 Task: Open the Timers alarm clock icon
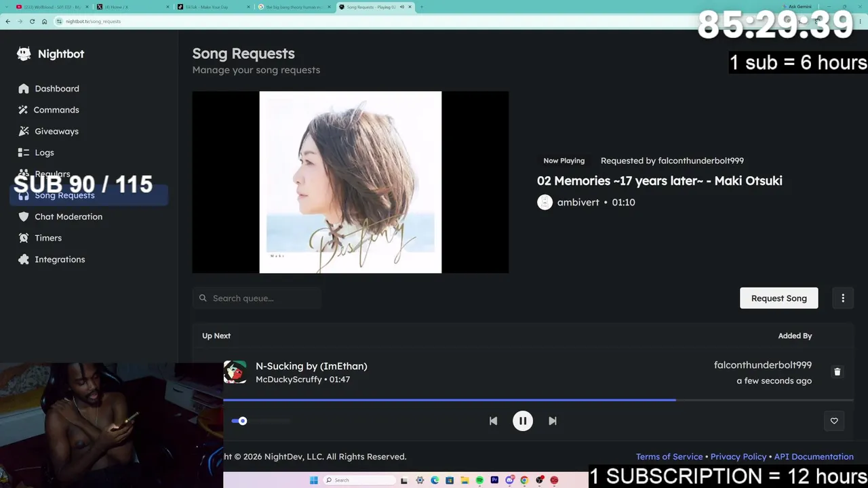pos(24,238)
